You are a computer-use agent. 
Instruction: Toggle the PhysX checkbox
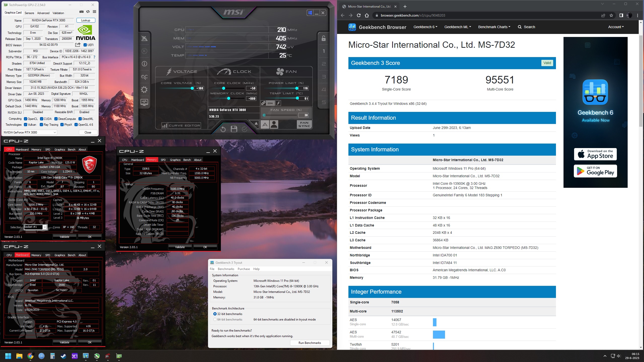(62, 125)
